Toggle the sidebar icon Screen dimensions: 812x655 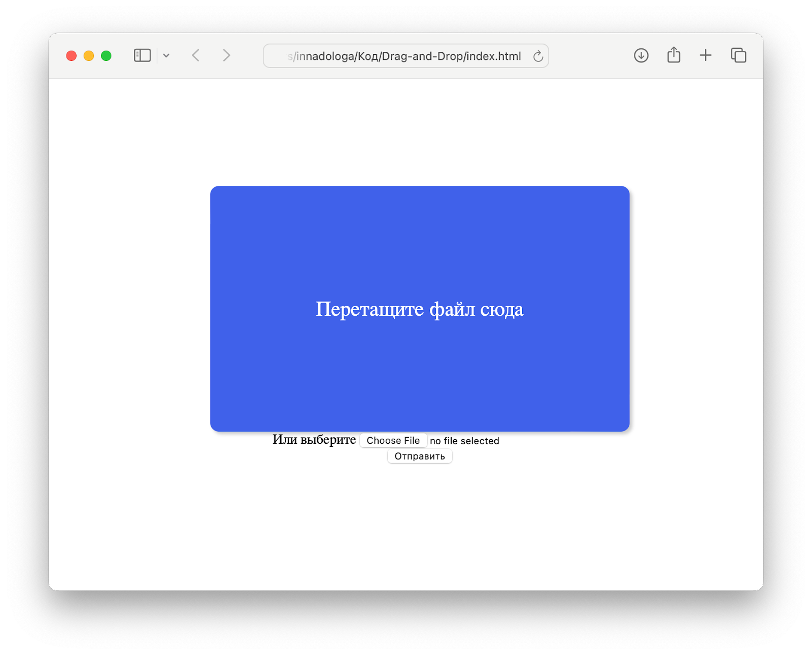point(143,55)
